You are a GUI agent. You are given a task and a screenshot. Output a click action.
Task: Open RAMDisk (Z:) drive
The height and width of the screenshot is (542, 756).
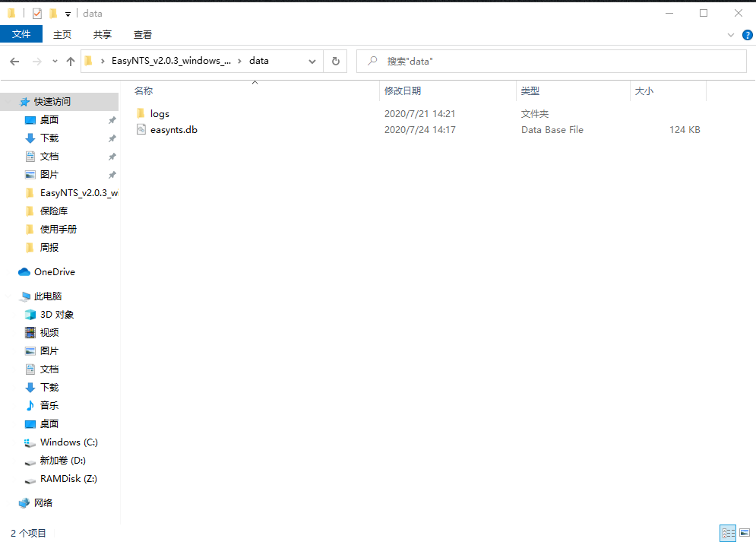pyautogui.click(x=68, y=479)
